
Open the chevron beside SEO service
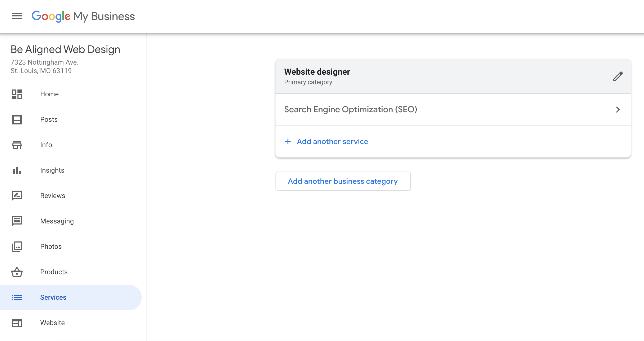(618, 109)
